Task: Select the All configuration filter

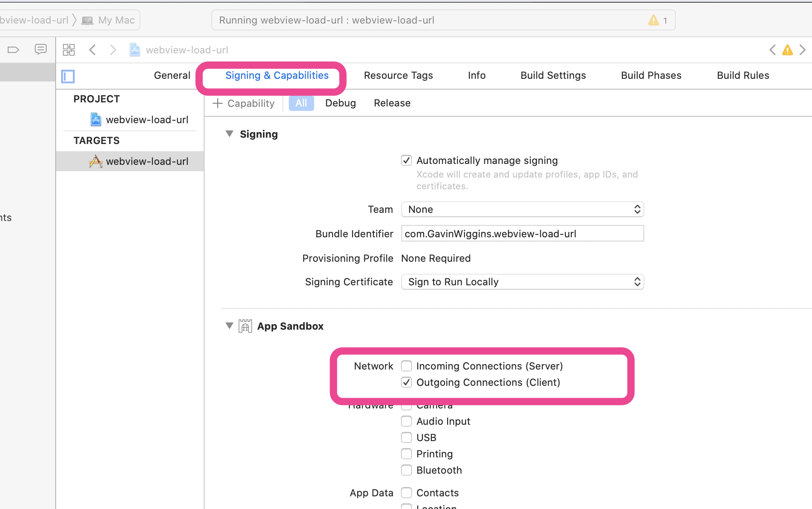Action: click(301, 103)
